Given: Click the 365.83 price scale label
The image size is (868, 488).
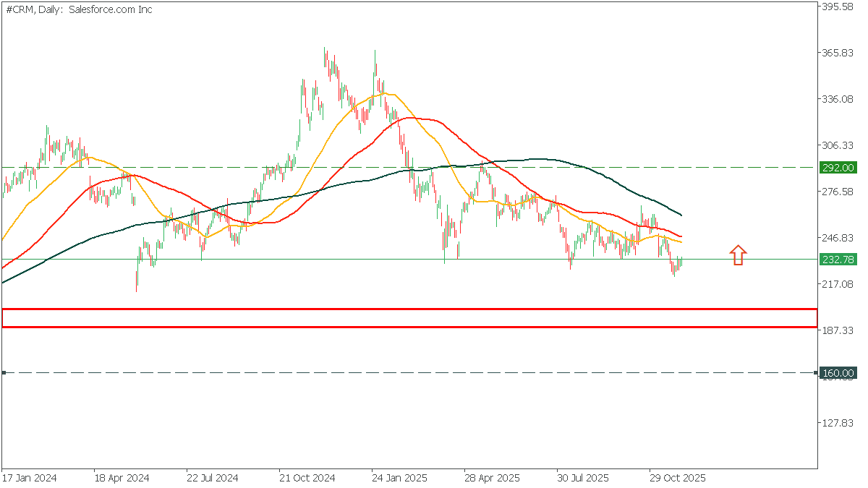Looking at the screenshot, I should 839,53.
